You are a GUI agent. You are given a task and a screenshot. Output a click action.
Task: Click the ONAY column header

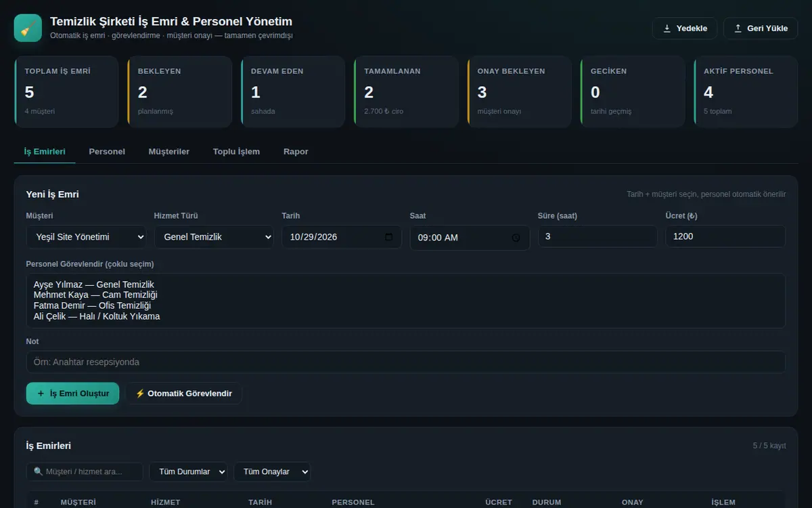click(633, 503)
